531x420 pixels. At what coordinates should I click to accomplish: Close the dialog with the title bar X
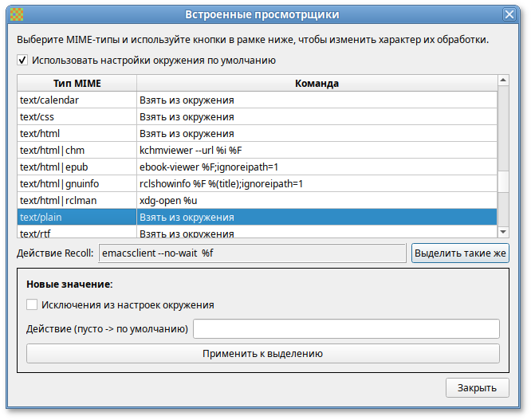click(x=509, y=14)
